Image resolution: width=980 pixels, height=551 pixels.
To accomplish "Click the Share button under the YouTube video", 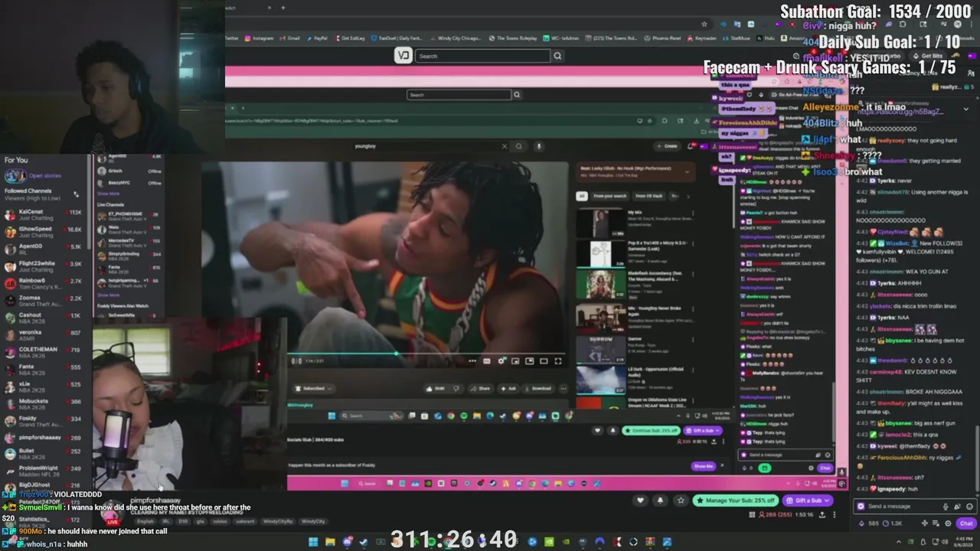I will point(482,388).
